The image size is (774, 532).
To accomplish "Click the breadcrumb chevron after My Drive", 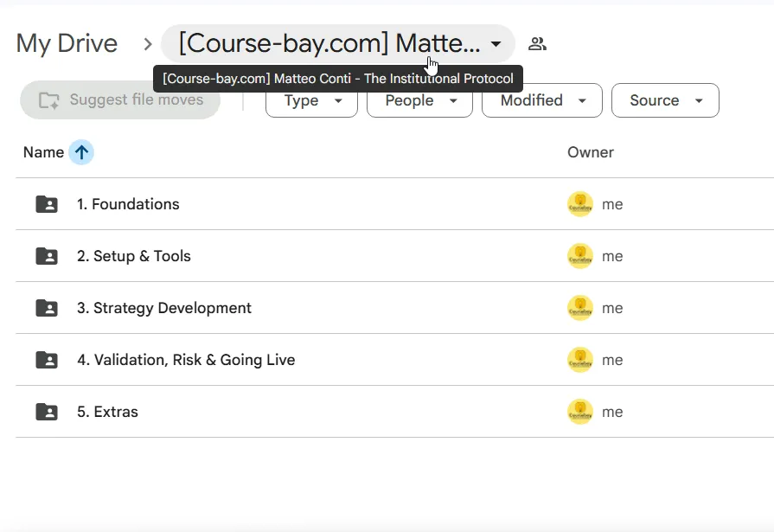I will tap(147, 44).
